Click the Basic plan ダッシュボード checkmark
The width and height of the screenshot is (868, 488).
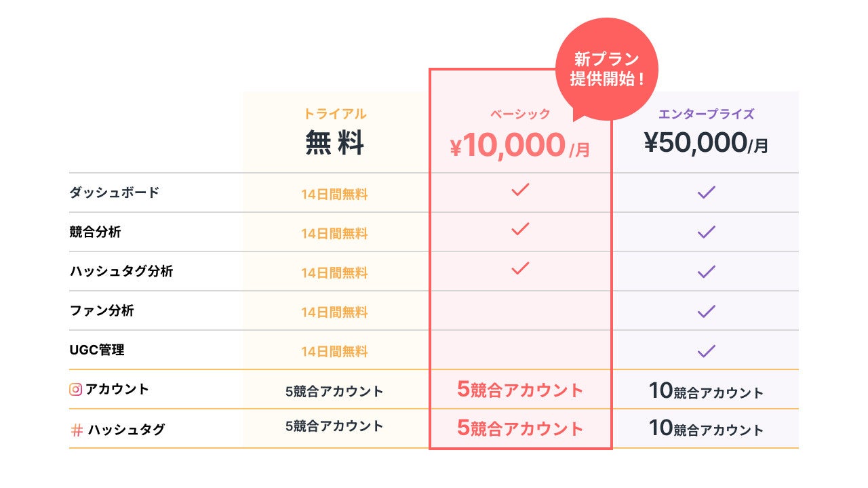[x=520, y=190]
